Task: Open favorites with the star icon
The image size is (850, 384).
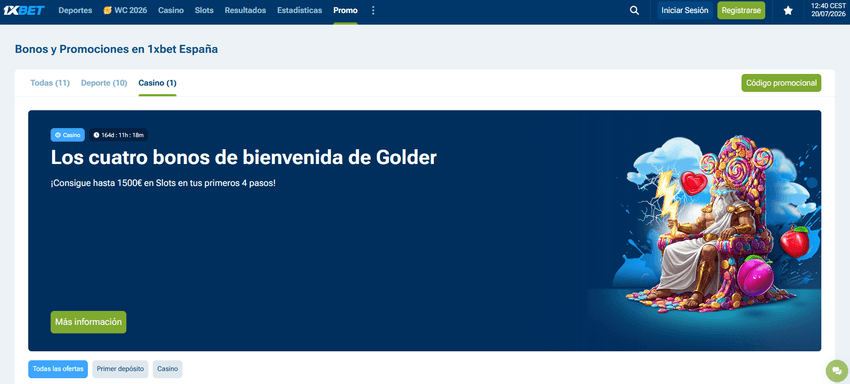Action: (788, 10)
